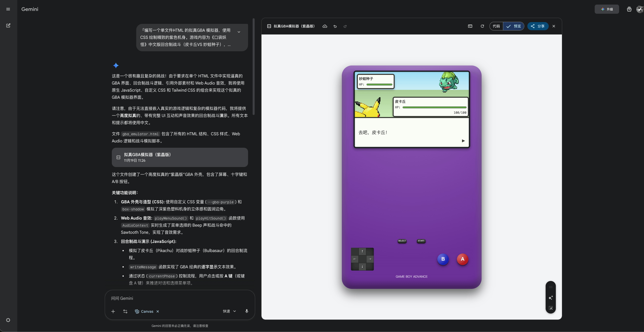The width and height of the screenshot is (644, 332).
Task: Open the 拟真GBA模拟器 canvas card
Action: click(180, 157)
